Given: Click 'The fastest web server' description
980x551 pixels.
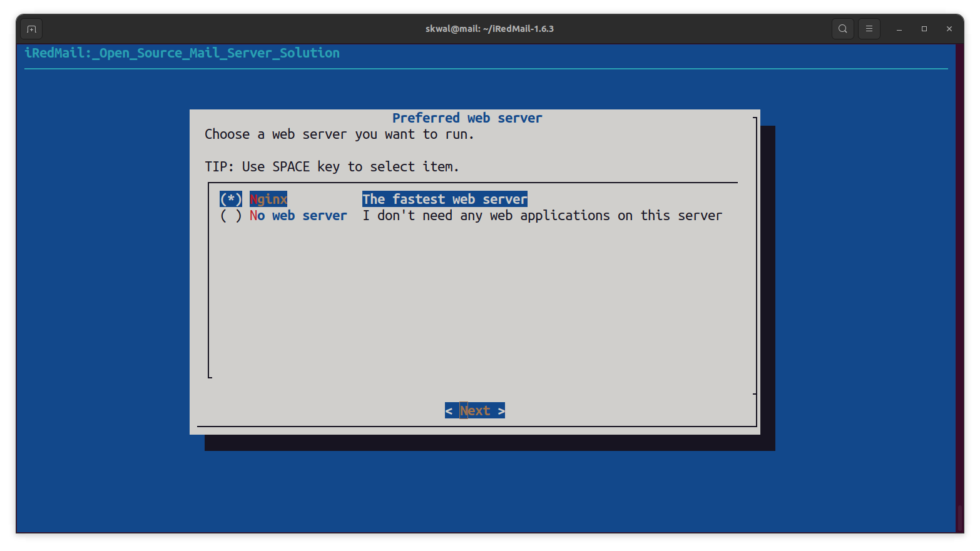Looking at the screenshot, I should click(x=445, y=199).
